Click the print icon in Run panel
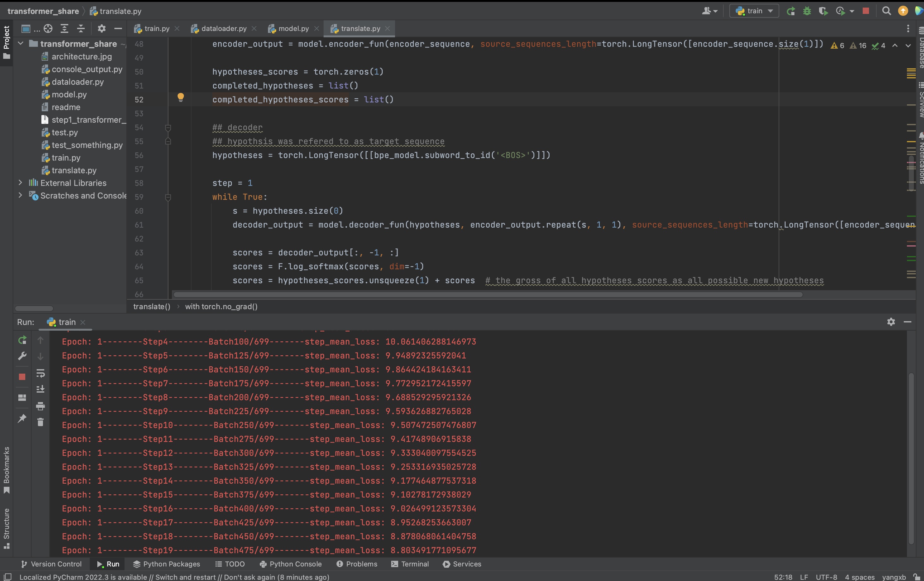 [x=40, y=406]
